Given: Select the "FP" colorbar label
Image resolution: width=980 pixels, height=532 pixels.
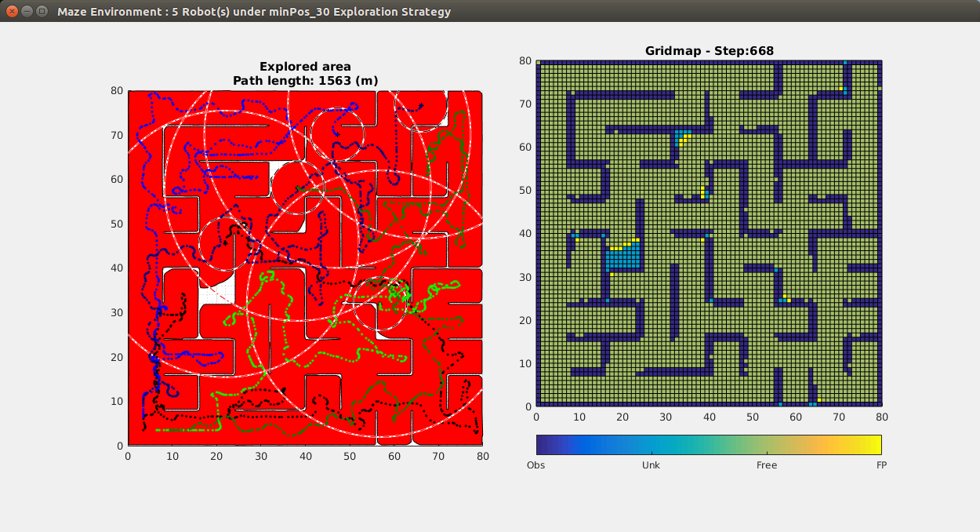Looking at the screenshot, I should tap(881, 465).
